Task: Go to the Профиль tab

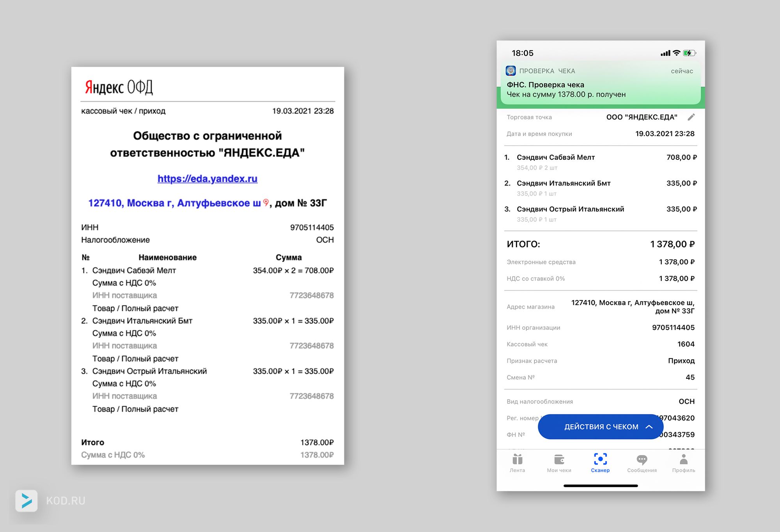Action: point(684,463)
